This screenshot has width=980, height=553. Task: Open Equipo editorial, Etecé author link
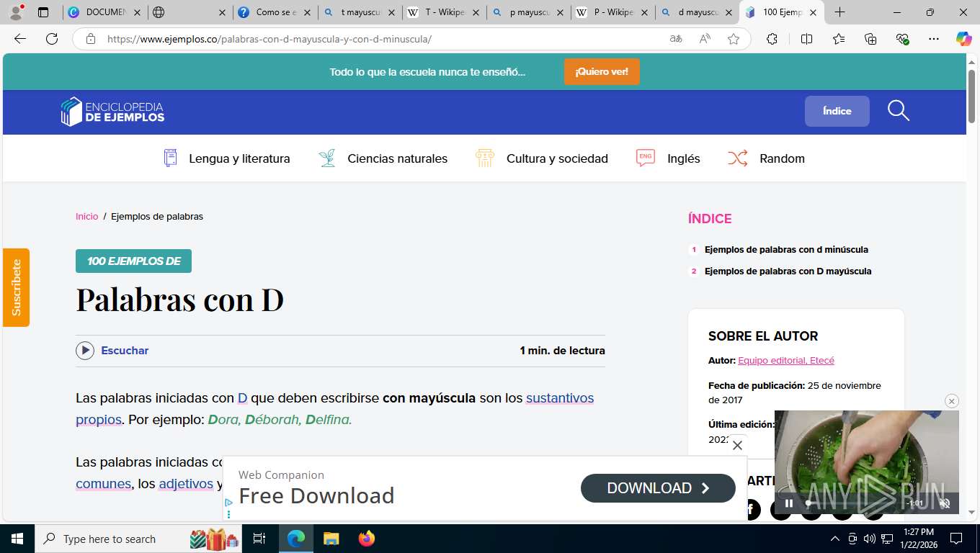786,360
